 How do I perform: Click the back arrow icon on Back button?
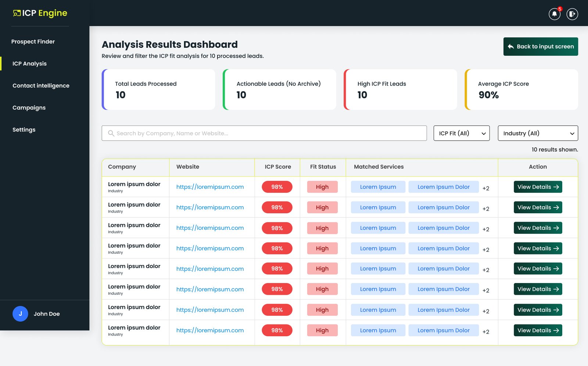tap(511, 47)
